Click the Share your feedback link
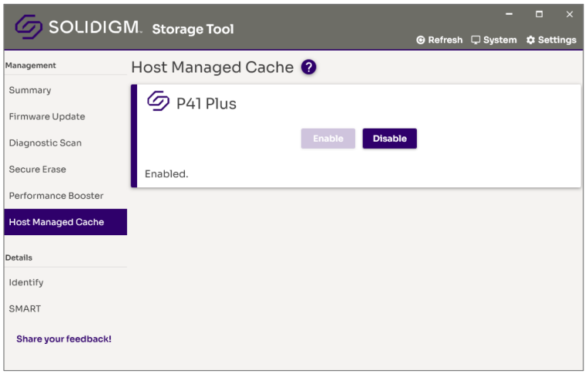Viewport: 588px width, 374px height. pyautogui.click(x=64, y=339)
